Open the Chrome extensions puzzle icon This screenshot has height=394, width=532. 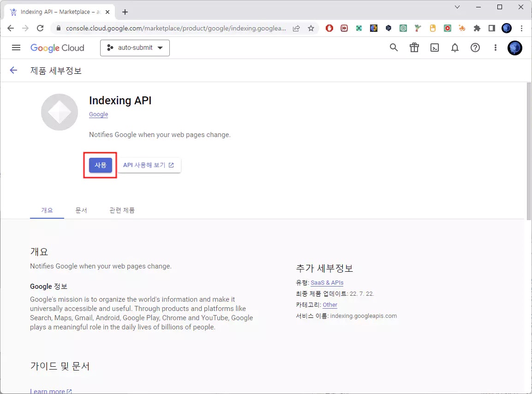pos(477,28)
